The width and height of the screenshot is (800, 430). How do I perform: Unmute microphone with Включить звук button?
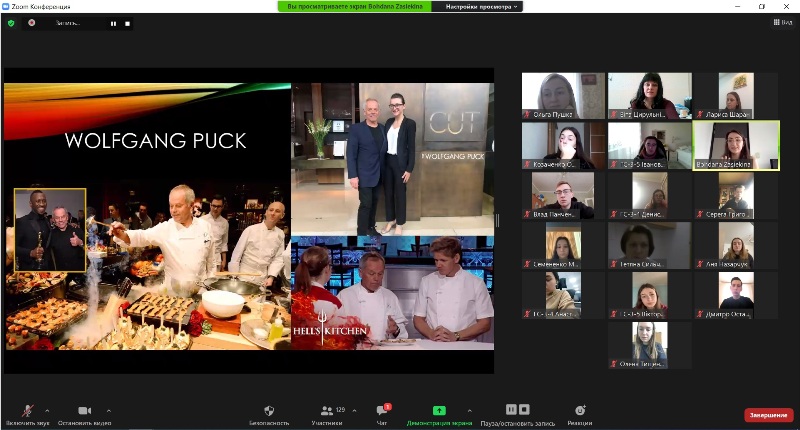28,415
